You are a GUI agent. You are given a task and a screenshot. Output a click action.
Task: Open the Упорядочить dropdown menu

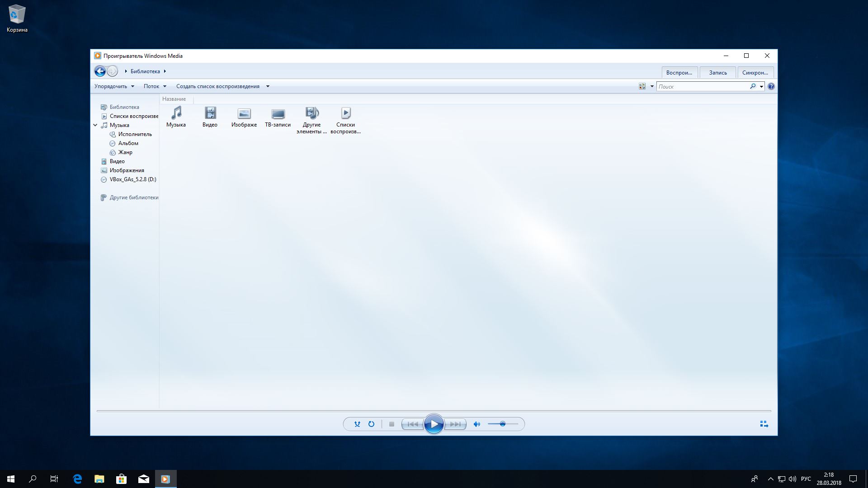[x=114, y=86]
